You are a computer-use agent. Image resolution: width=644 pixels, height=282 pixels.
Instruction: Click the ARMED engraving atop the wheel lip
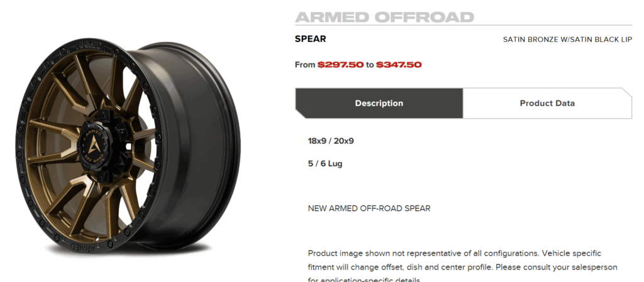[x=89, y=45]
